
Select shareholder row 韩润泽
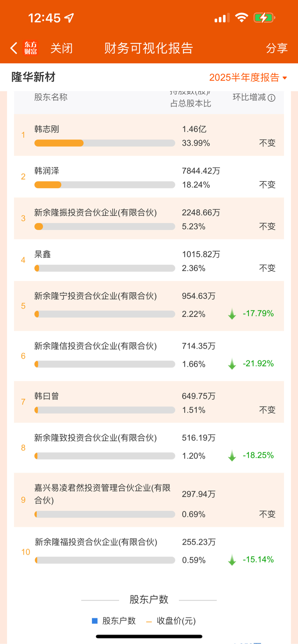click(149, 177)
